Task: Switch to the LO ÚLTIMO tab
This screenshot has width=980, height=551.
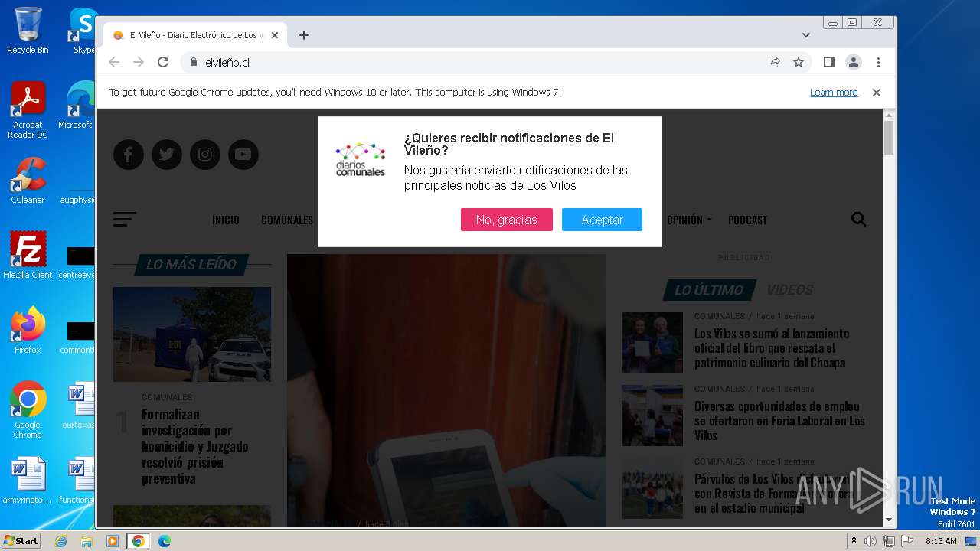Action: point(709,290)
